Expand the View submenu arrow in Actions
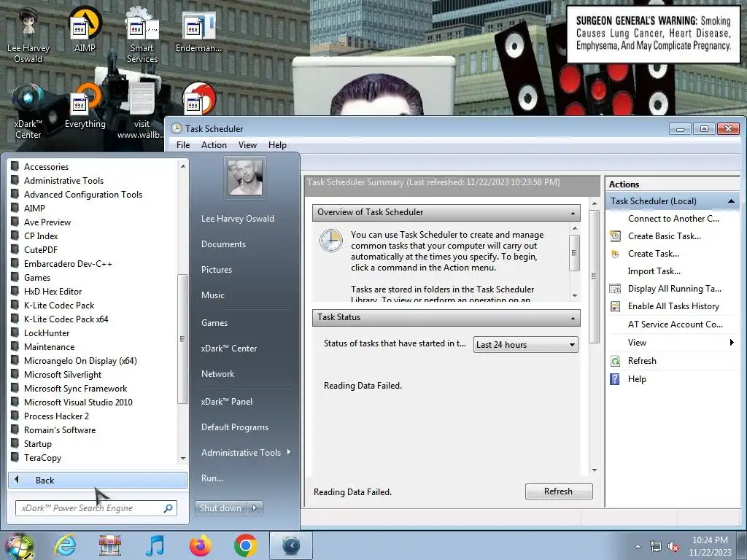The height and width of the screenshot is (560, 747). tap(731, 343)
